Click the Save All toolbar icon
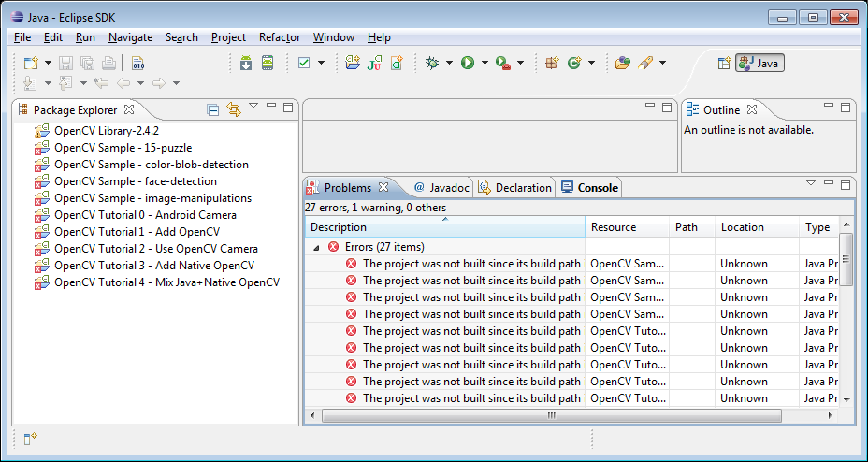Viewport: 868px width, 462px height. pyautogui.click(x=88, y=63)
